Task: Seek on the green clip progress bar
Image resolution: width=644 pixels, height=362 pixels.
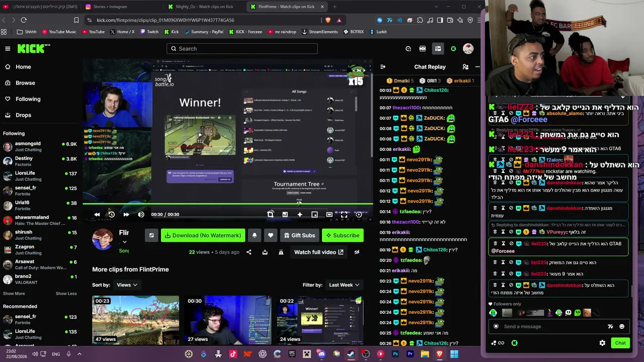Action: click(228, 204)
